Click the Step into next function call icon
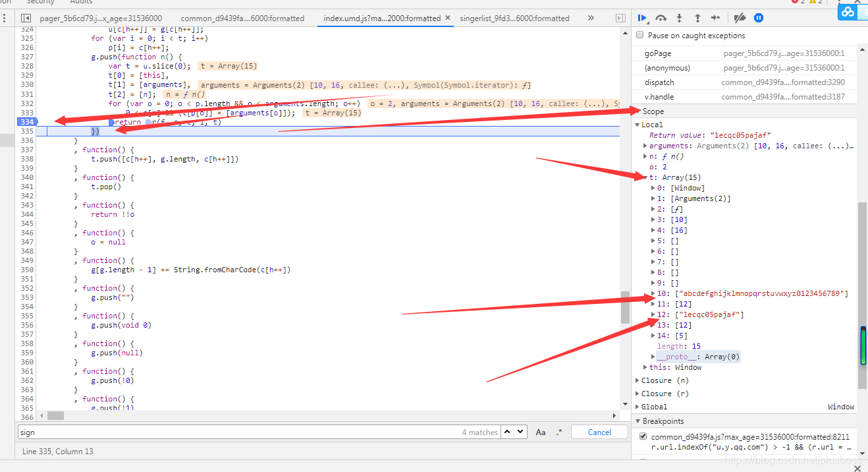 click(x=680, y=18)
